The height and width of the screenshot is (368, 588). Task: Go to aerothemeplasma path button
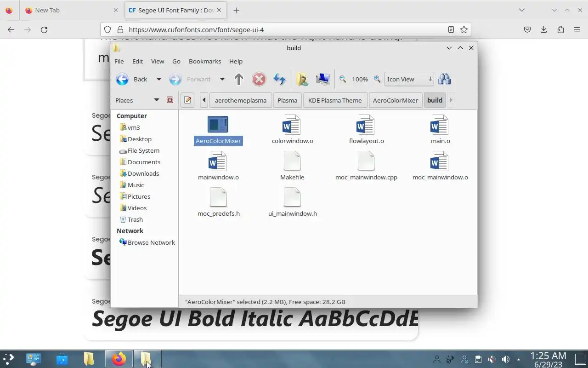(x=241, y=100)
